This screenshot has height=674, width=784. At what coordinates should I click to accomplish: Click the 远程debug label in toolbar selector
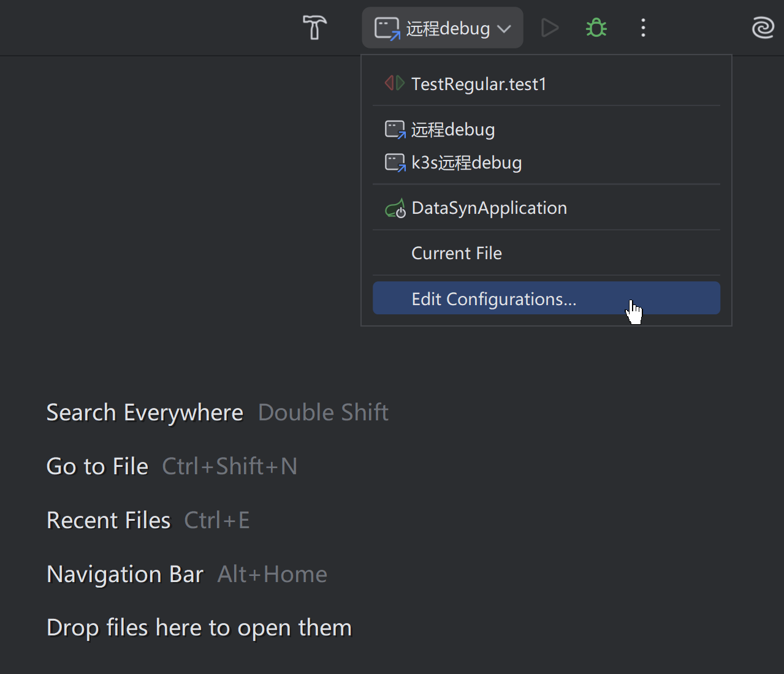click(448, 28)
